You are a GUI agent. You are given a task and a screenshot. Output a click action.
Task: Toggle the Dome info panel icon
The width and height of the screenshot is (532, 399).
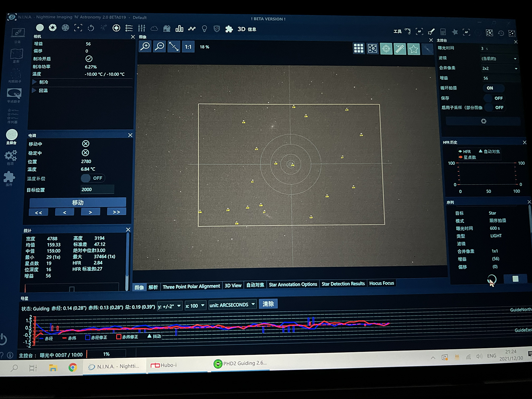click(x=167, y=29)
